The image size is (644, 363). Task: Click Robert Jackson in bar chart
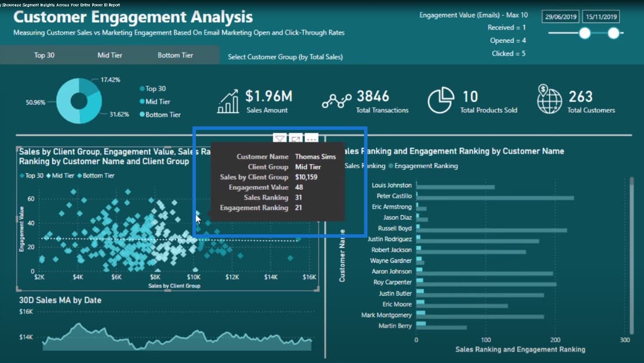391,250
